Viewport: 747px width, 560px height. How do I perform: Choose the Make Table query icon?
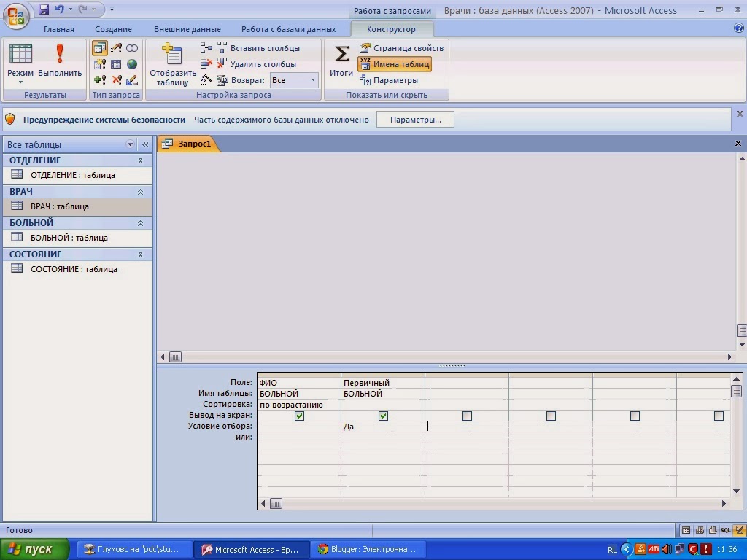99,64
